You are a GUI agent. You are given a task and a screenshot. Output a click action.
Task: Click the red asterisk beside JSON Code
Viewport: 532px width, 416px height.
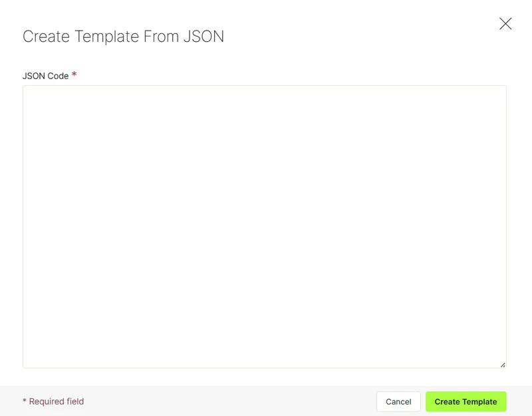[x=74, y=74]
